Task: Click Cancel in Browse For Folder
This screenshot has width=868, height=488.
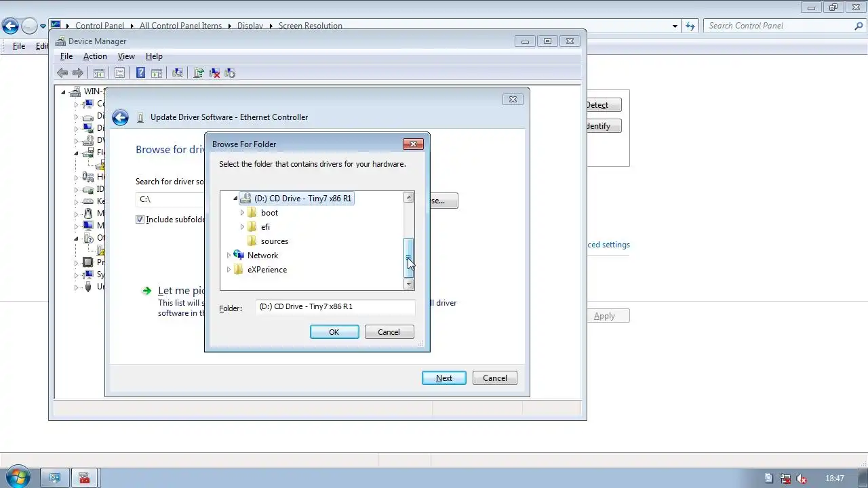Action: click(x=389, y=332)
